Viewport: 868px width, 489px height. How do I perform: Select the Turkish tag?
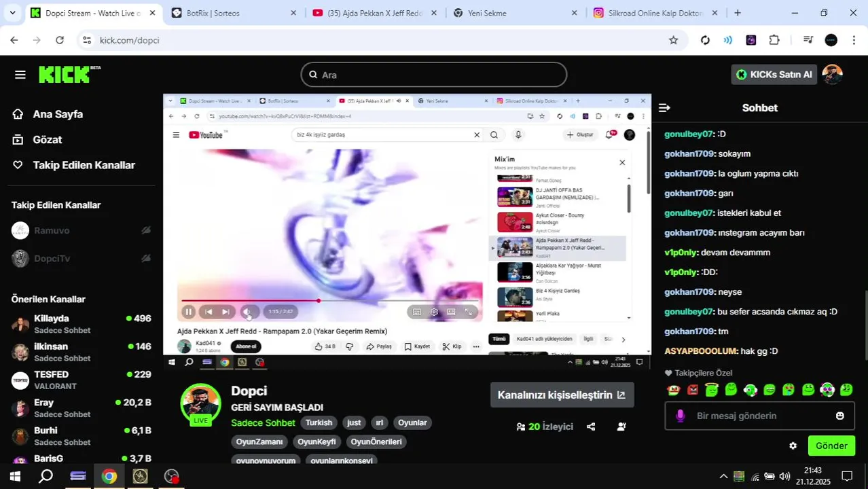point(319,422)
